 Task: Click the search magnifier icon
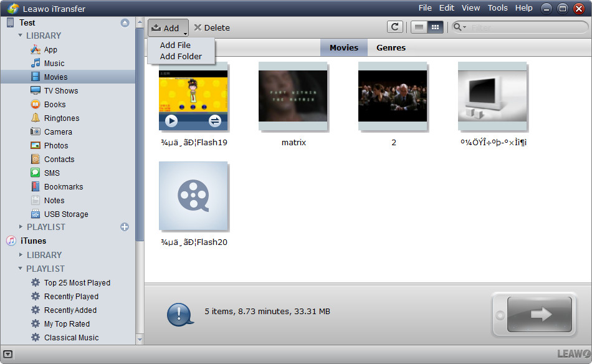(457, 27)
